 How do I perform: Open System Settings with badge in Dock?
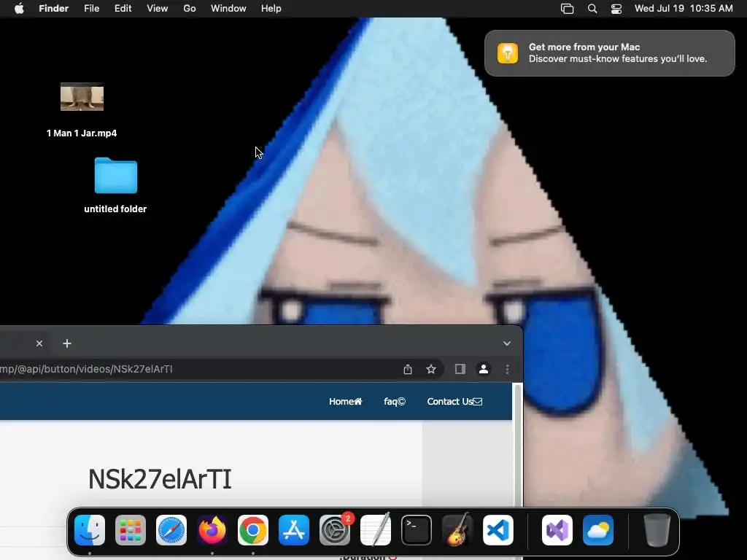point(335,530)
